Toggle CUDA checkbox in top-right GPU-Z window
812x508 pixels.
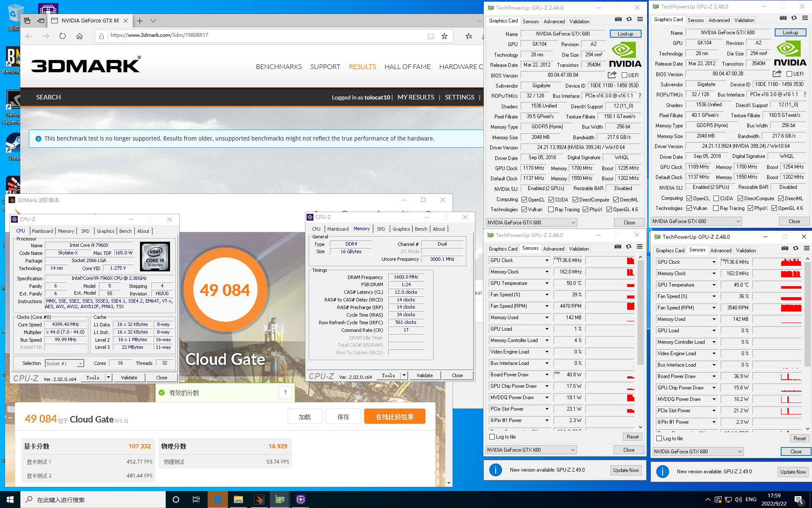point(716,199)
